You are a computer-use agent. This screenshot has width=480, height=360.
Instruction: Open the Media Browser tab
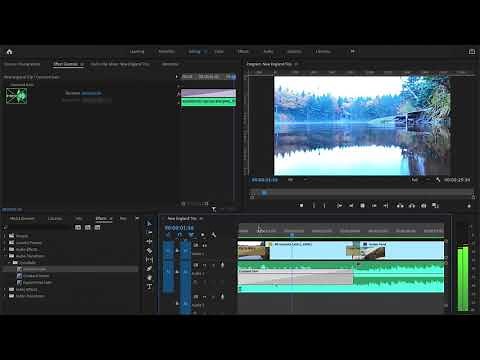22,219
